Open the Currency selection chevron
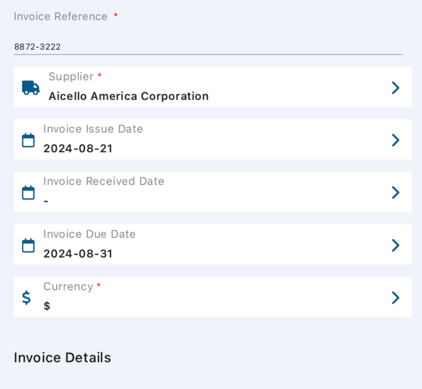 click(x=395, y=298)
